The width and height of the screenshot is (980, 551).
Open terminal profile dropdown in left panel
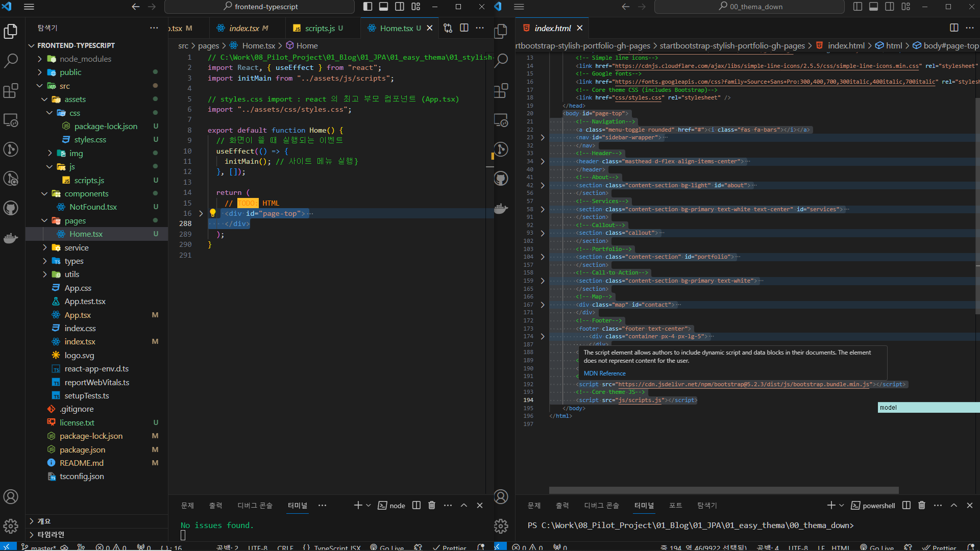pyautogui.click(x=368, y=505)
